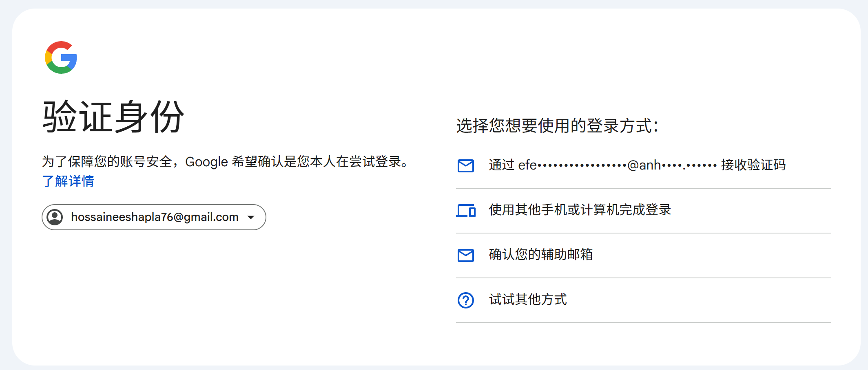Viewport: 868px width, 370px height.
Task: Click the word Google in the description
Action: tap(206, 162)
